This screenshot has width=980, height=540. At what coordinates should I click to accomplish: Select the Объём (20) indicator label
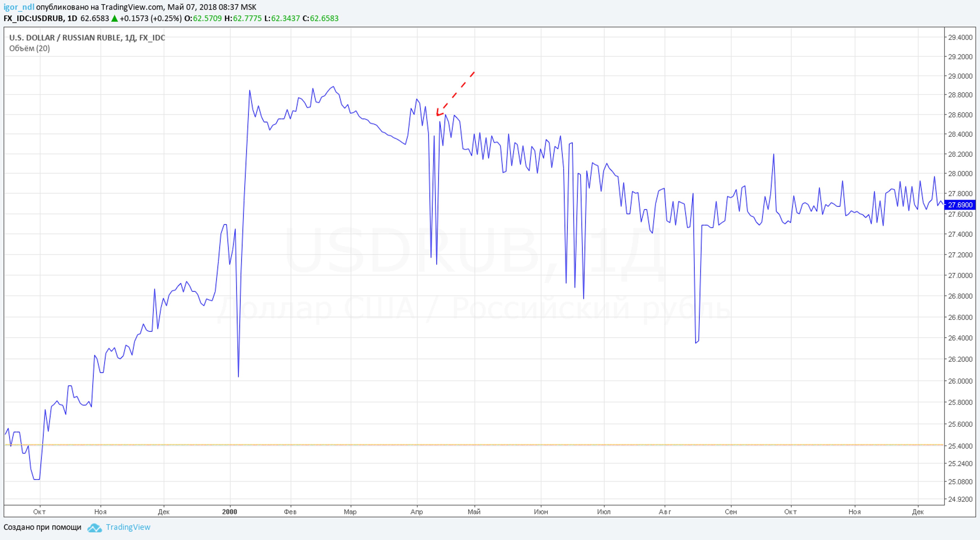(29, 48)
